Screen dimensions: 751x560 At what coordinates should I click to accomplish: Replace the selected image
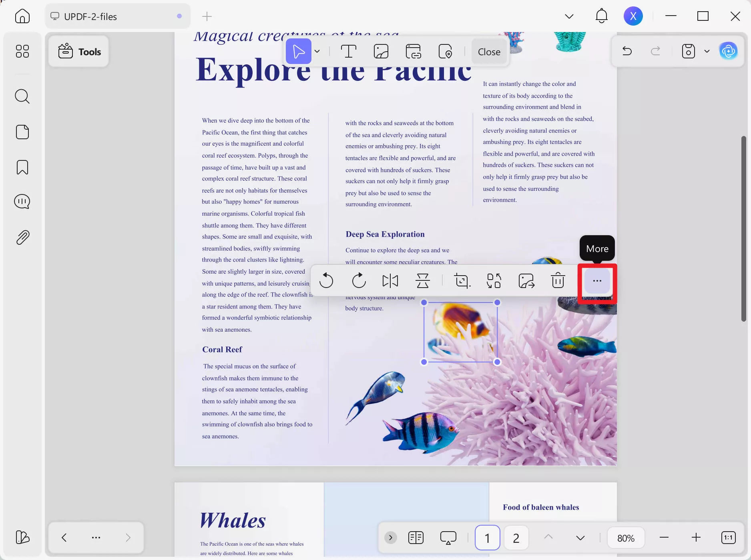click(494, 280)
